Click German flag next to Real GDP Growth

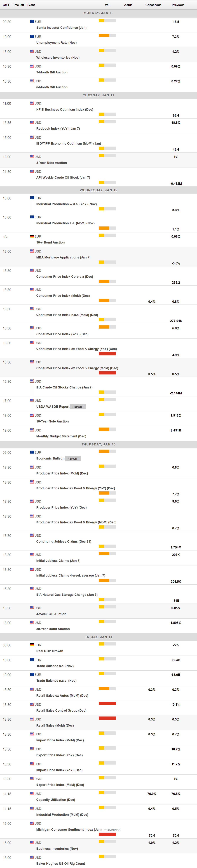point(32,645)
